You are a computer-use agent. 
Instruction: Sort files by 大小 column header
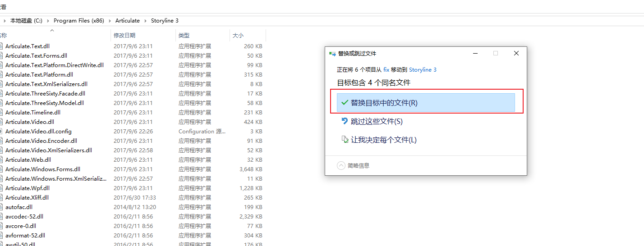point(238,35)
